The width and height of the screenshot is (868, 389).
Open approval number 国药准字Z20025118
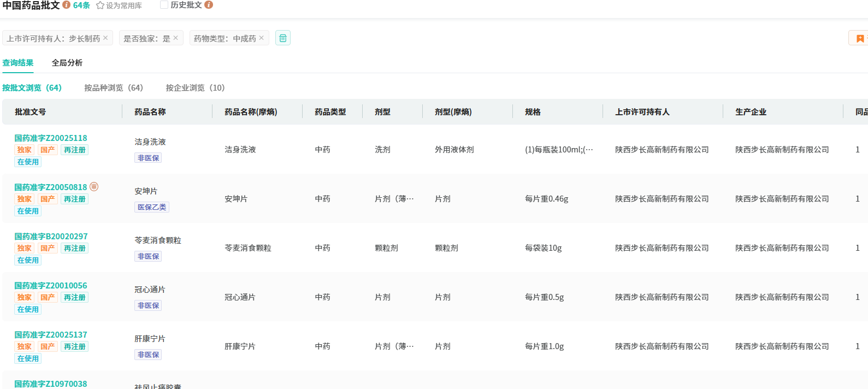coord(51,138)
